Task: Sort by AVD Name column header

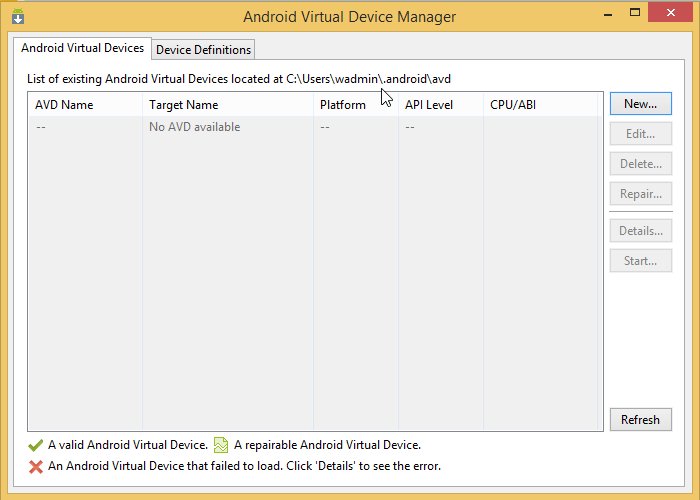Action: click(x=85, y=105)
